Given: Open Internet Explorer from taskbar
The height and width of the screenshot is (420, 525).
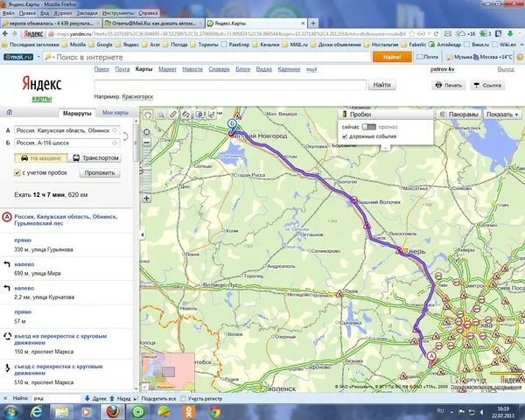Looking at the screenshot, I should click(36, 411).
